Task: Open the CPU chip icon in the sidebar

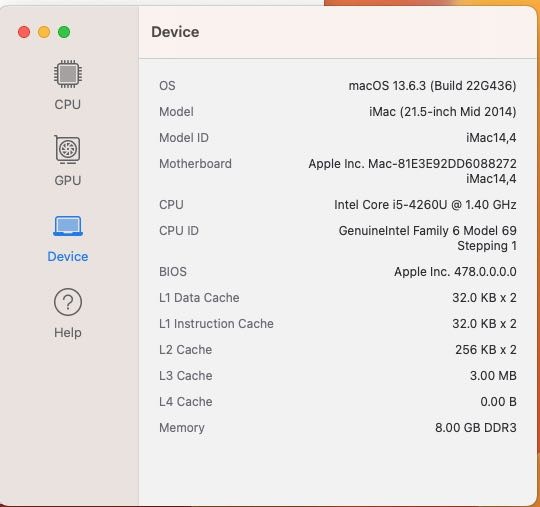Action: click(x=68, y=74)
